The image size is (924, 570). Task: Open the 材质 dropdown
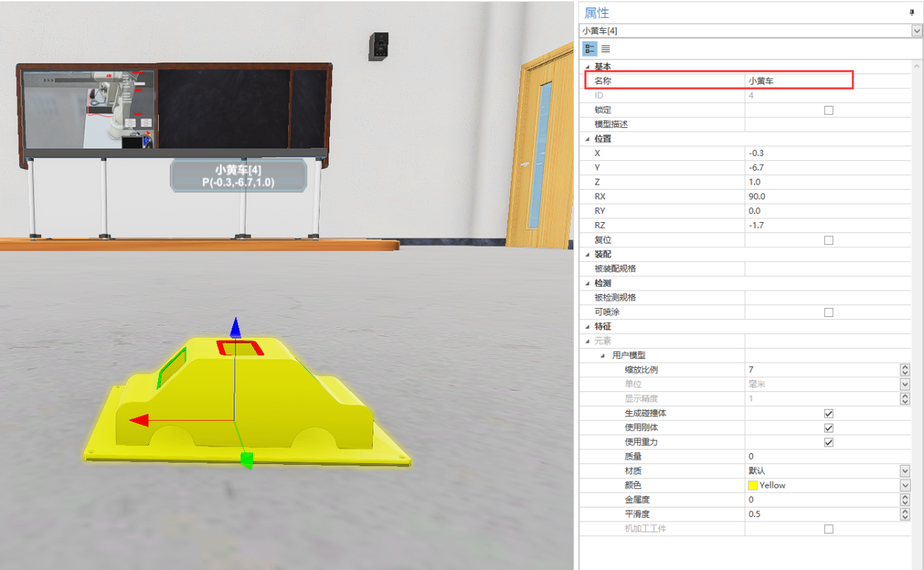click(x=905, y=471)
